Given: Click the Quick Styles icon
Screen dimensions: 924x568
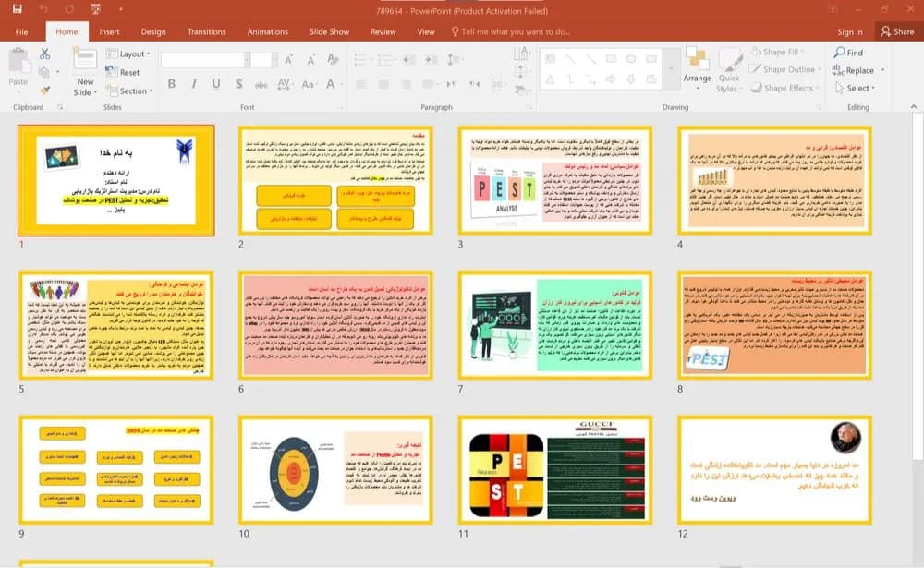Looking at the screenshot, I should pyautogui.click(x=730, y=60).
